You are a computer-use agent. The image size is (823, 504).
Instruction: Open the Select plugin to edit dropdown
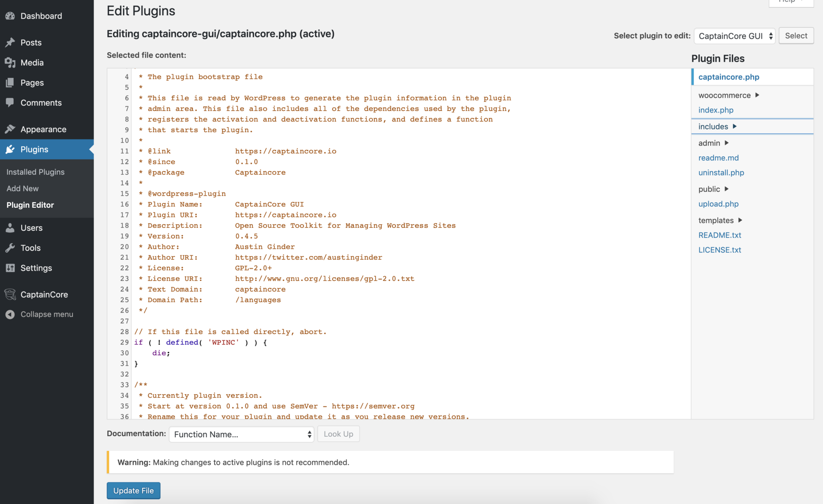(735, 36)
